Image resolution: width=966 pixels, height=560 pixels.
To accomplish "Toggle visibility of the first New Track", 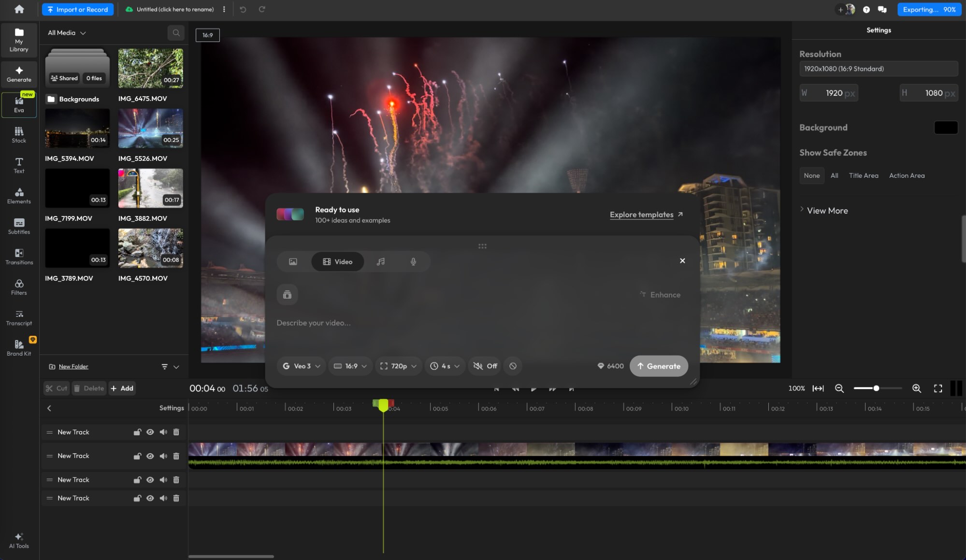I will coord(150,432).
